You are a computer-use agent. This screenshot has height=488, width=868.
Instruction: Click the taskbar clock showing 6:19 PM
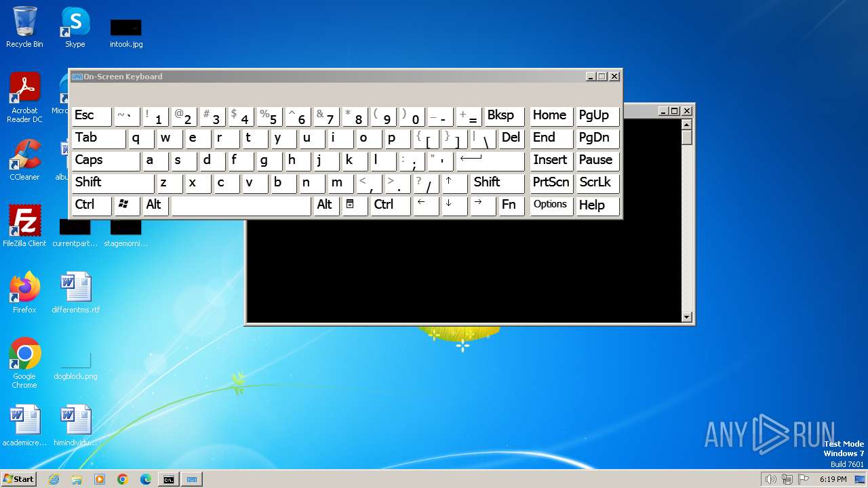[833, 479]
